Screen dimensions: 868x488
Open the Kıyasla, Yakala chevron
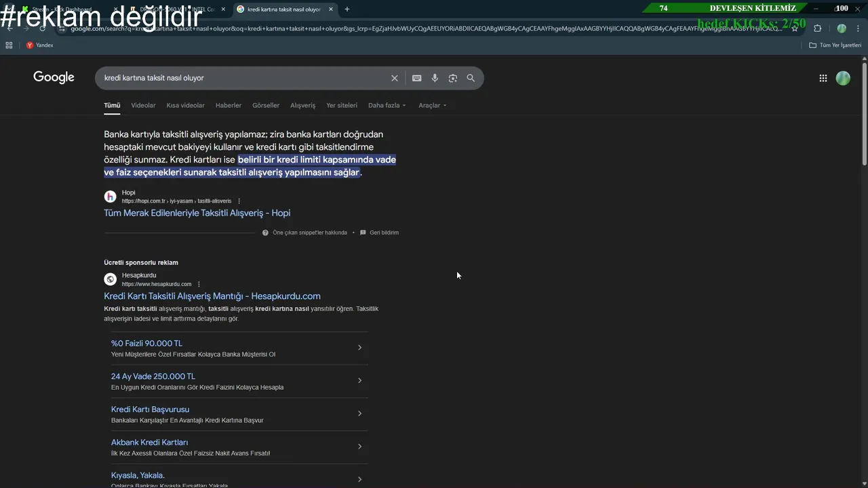tap(359, 479)
